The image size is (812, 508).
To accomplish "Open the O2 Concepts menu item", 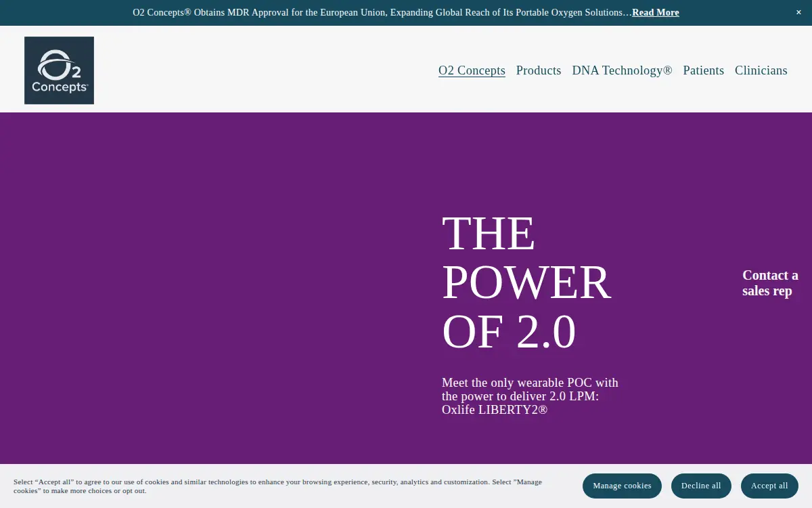I will [x=472, y=70].
